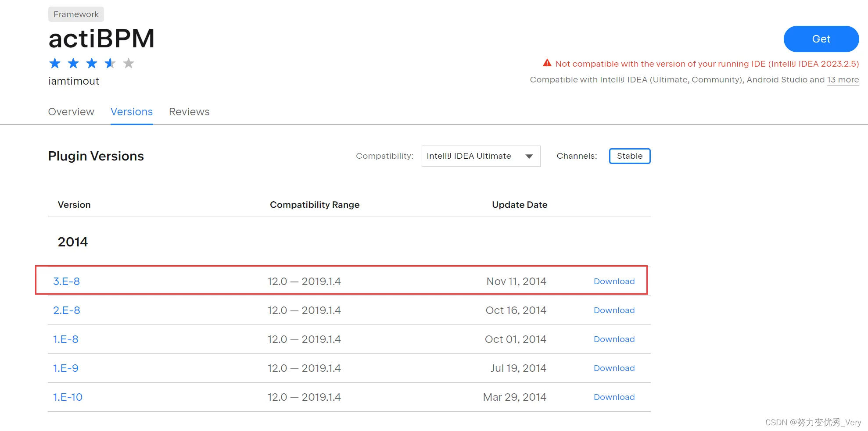Download version 3.E-8 from Nov 11, 2014
The image size is (868, 431).
pos(614,281)
